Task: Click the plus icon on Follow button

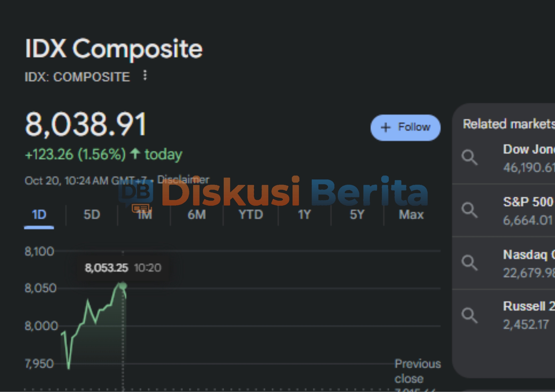Action: 385,127
